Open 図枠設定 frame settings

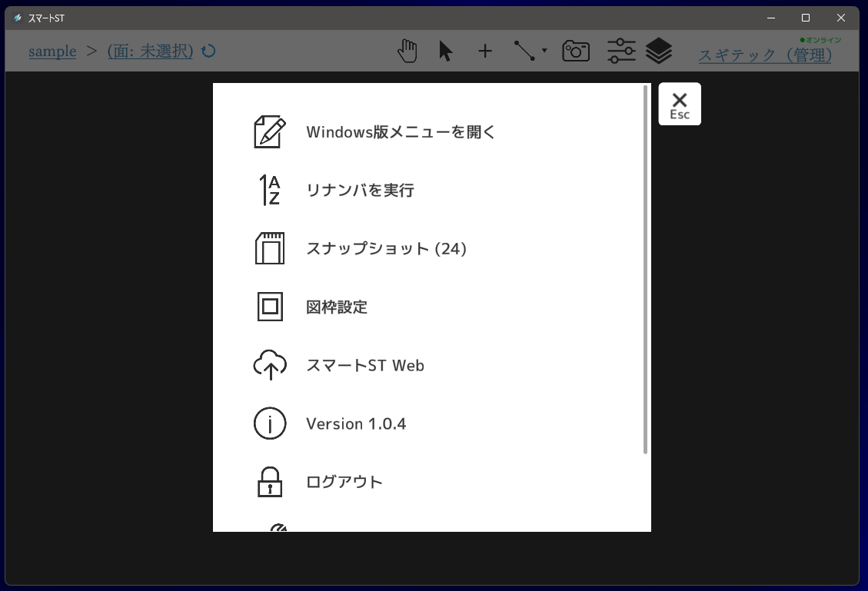pos(337,307)
